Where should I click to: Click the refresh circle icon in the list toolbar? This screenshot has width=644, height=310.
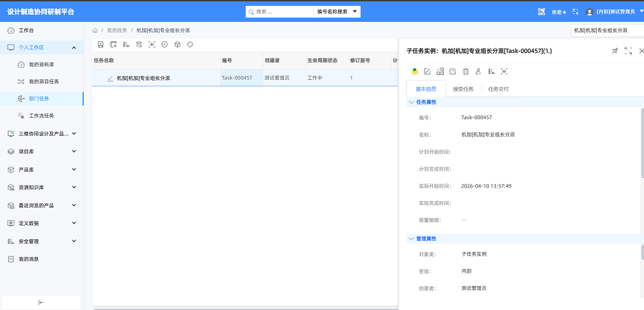click(190, 44)
